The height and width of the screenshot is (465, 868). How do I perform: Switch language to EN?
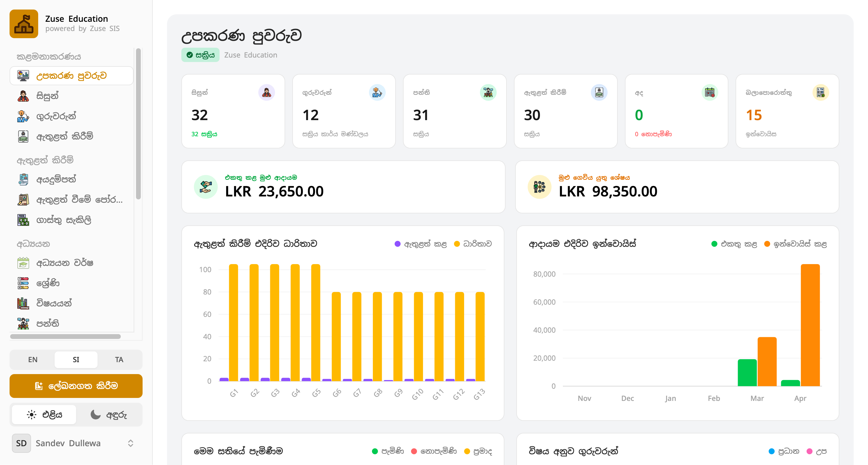click(33, 359)
